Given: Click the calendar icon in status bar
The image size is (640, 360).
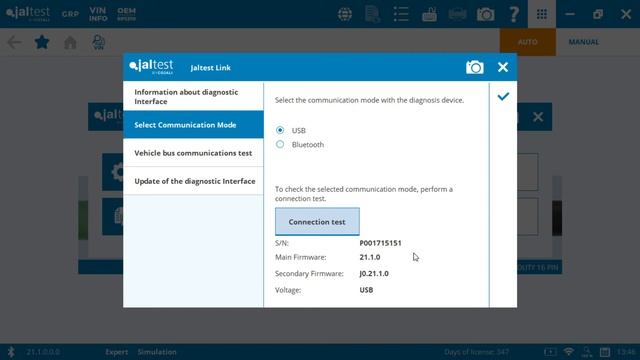Looking at the screenshot, I should pyautogui.click(x=605, y=352).
